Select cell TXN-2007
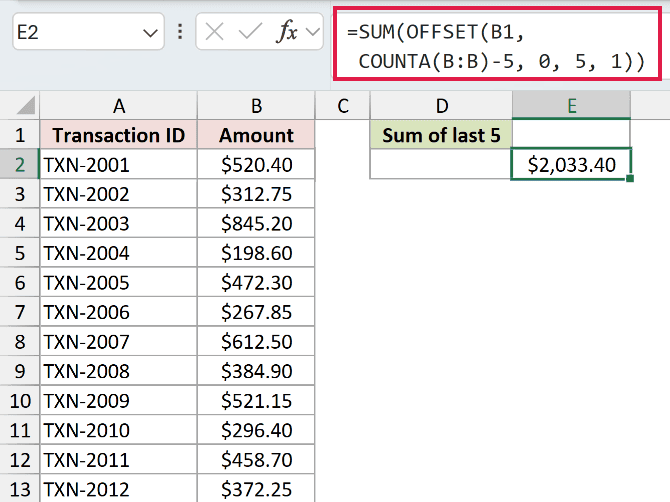Viewport: 670px width, 502px height. [118, 341]
